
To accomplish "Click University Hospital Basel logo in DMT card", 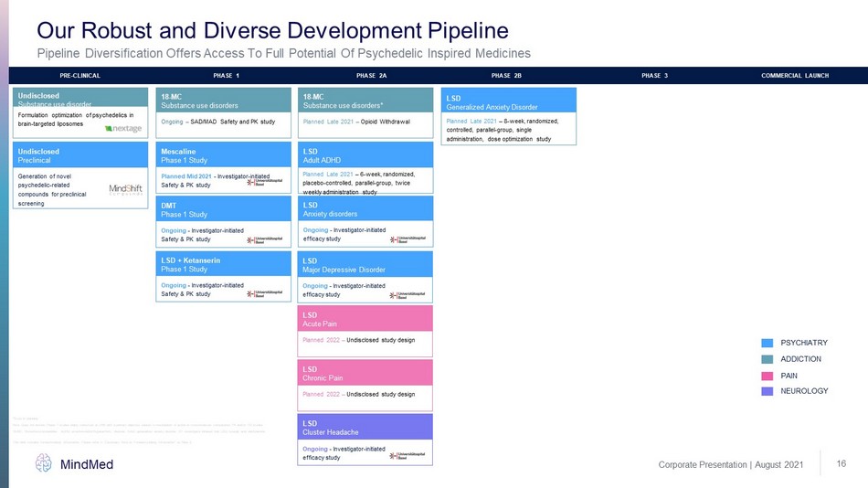I will click(265, 239).
